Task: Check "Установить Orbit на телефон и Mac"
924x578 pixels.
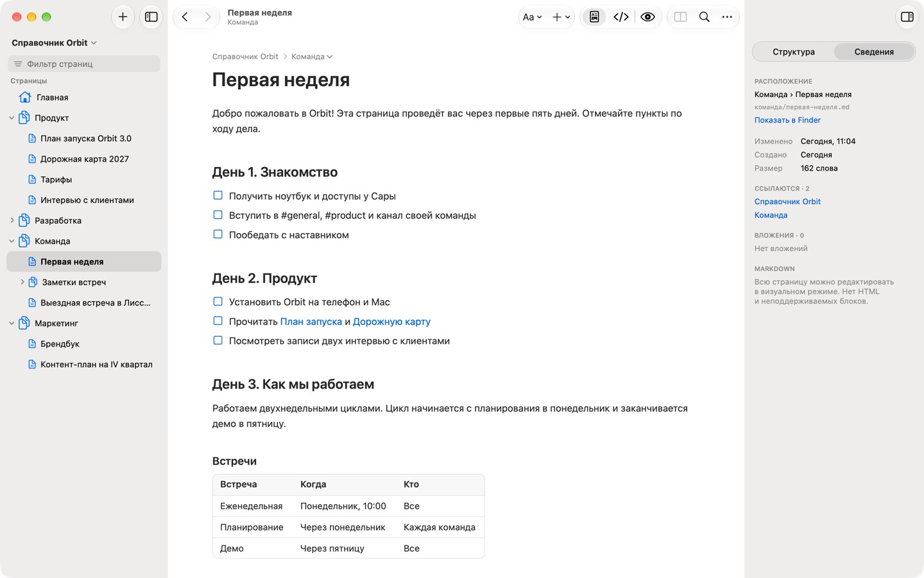Action: click(x=218, y=301)
